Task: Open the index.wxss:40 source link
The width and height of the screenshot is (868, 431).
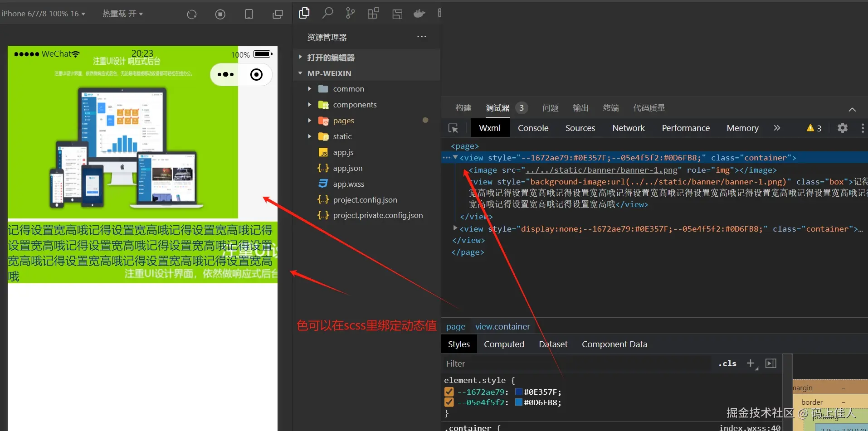Action: point(750,427)
